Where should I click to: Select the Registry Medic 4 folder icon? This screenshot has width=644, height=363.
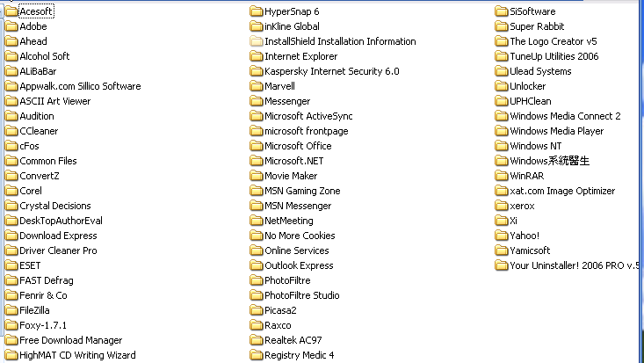[x=257, y=355]
